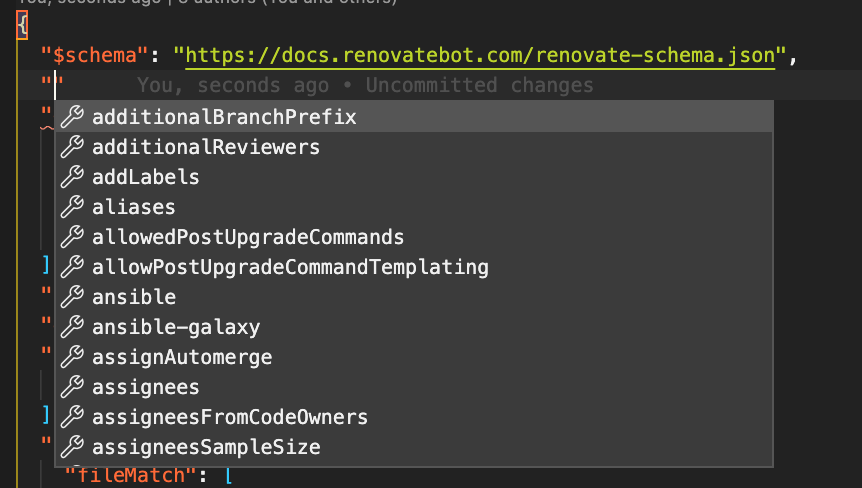
Task: Click the wrench icon beside addLabels
Action: point(72,177)
